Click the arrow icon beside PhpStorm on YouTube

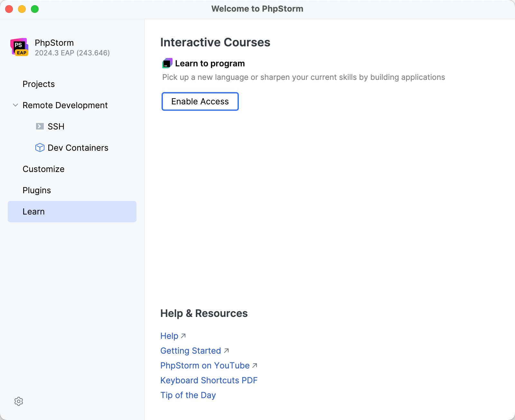[x=255, y=365]
